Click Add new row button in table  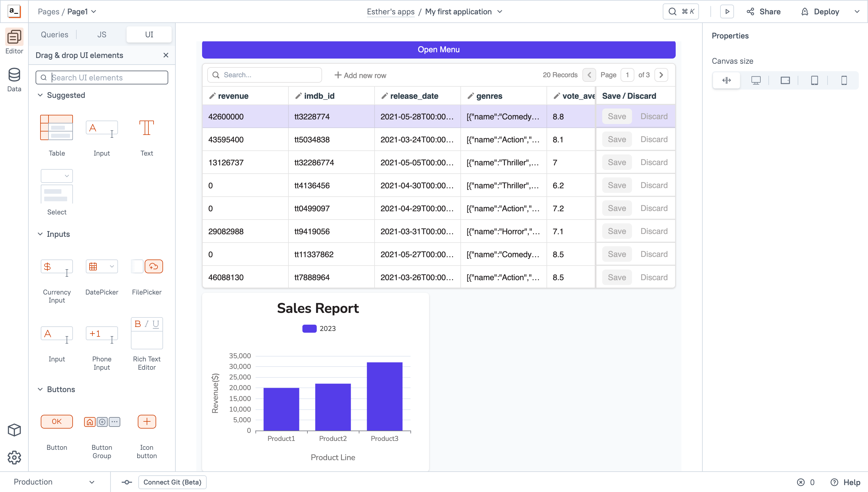pos(361,75)
